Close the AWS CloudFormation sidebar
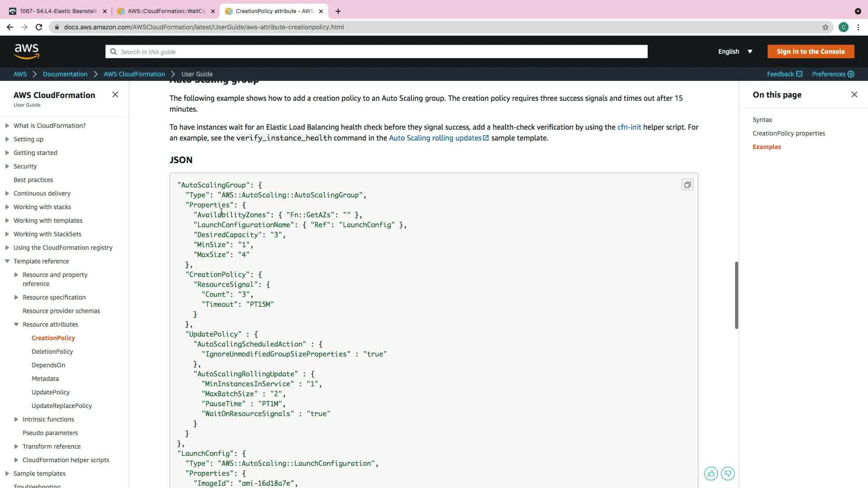This screenshot has height=488, width=868. [x=115, y=94]
